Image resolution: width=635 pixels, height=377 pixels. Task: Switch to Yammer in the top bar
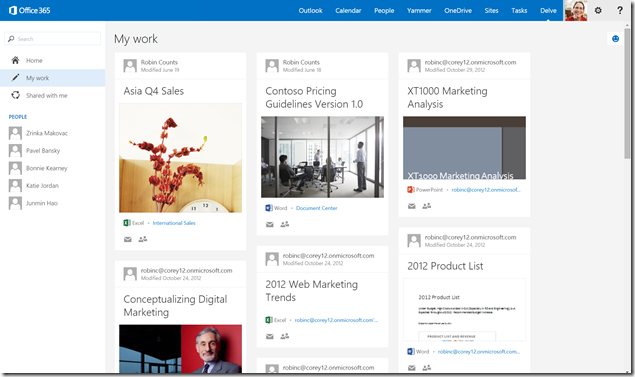tap(419, 11)
